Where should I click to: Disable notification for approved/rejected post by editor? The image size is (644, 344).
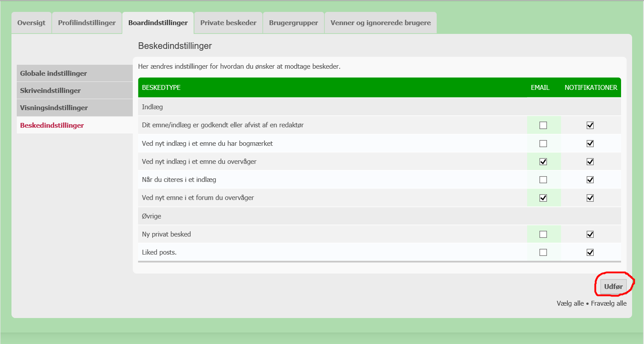point(590,125)
